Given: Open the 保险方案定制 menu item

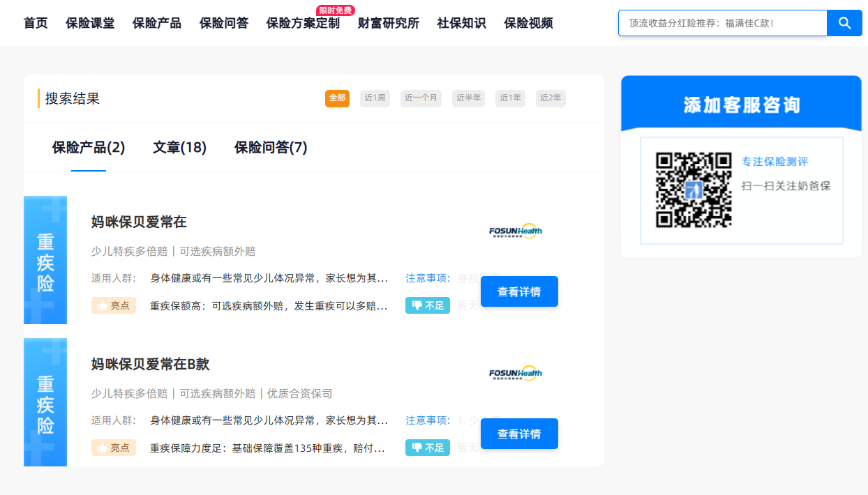Looking at the screenshot, I should pyautogui.click(x=303, y=23).
